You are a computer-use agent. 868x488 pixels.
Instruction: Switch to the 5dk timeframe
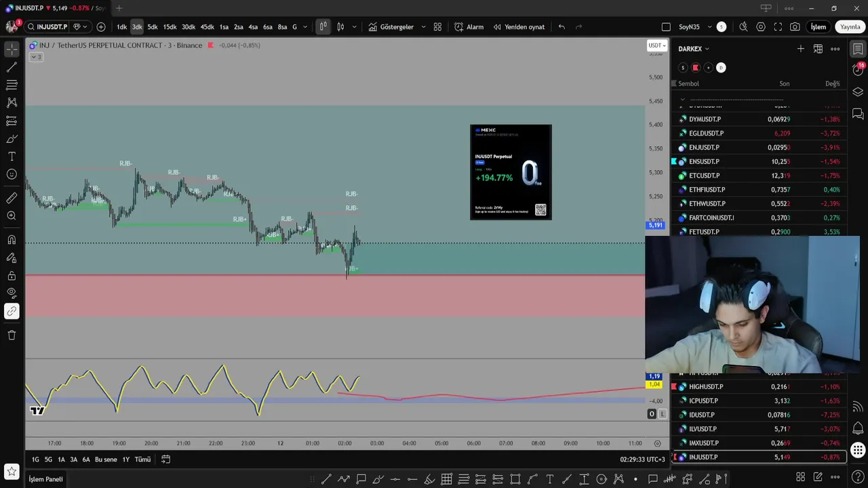(x=153, y=27)
